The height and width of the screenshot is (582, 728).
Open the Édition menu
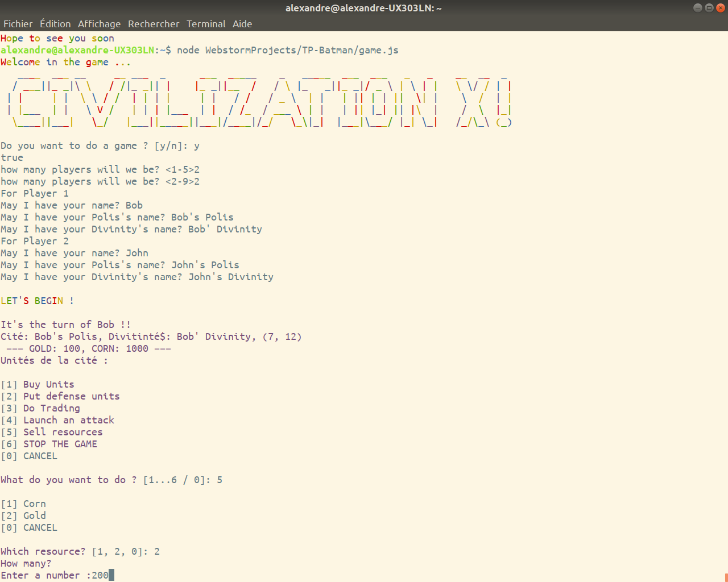pos(55,24)
